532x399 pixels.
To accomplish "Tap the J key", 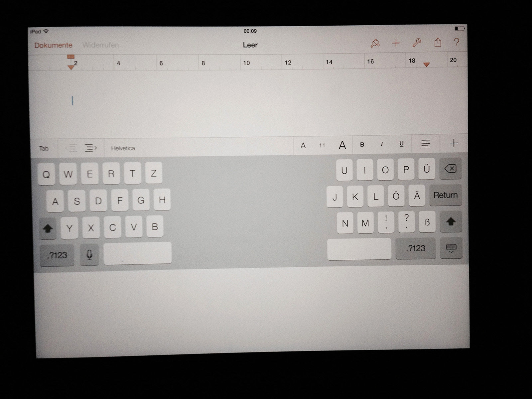I will 334,197.
